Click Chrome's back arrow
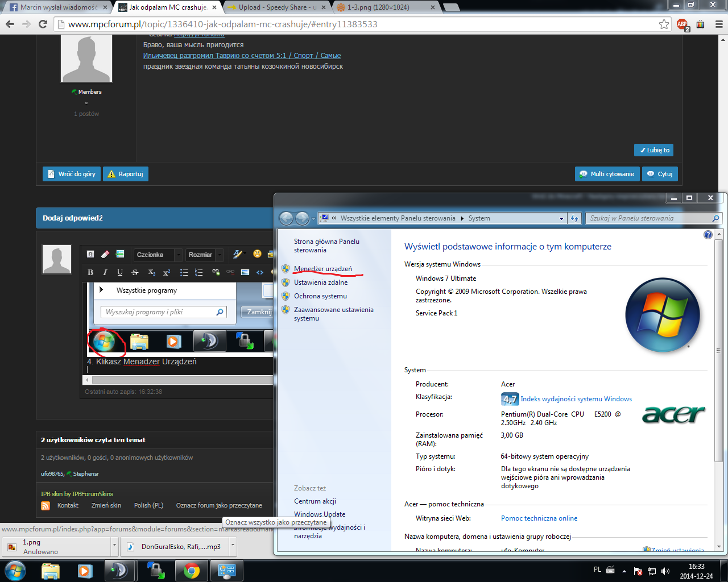The image size is (728, 582). (x=10, y=24)
